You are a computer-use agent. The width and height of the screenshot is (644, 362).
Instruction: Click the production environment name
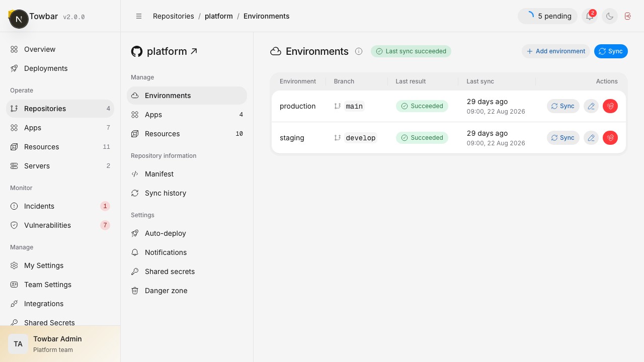pos(298,106)
